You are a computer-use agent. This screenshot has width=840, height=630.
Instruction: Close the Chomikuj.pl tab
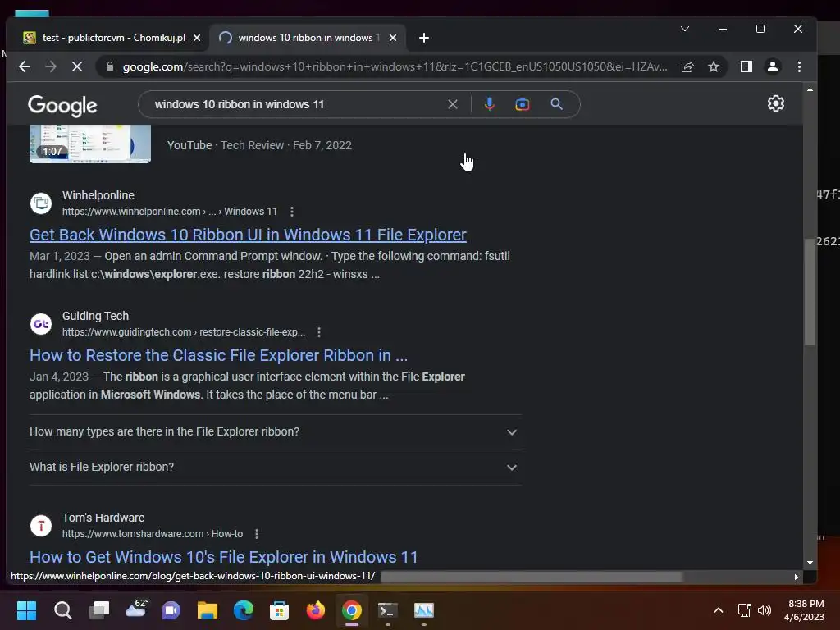(x=197, y=38)
